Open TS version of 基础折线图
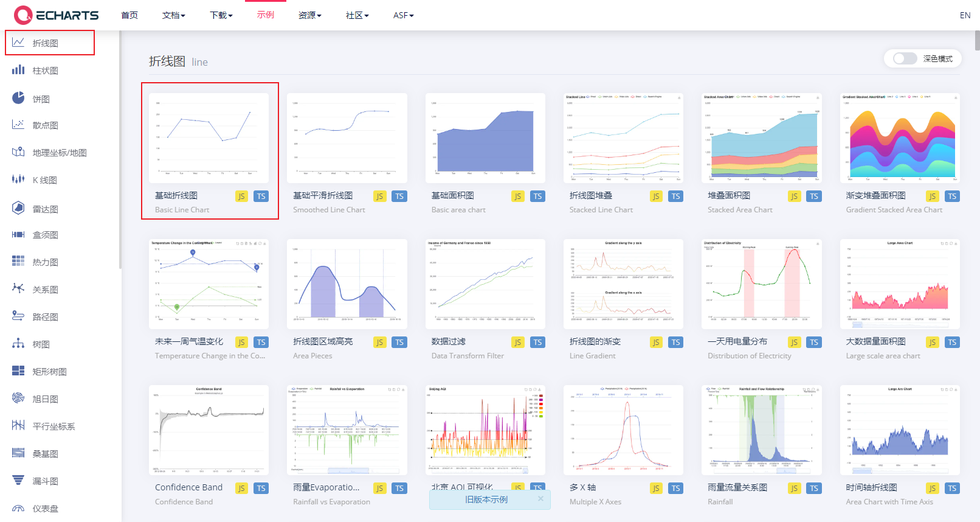The image size is (980, 522). coord(261,196)
